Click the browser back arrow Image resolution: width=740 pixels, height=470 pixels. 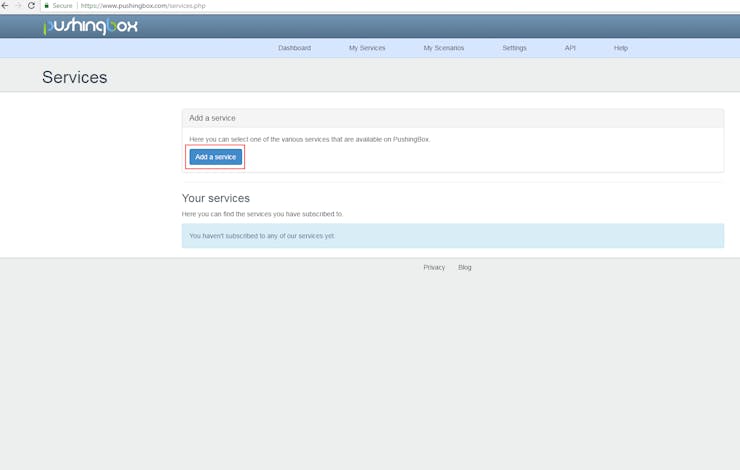5,6
